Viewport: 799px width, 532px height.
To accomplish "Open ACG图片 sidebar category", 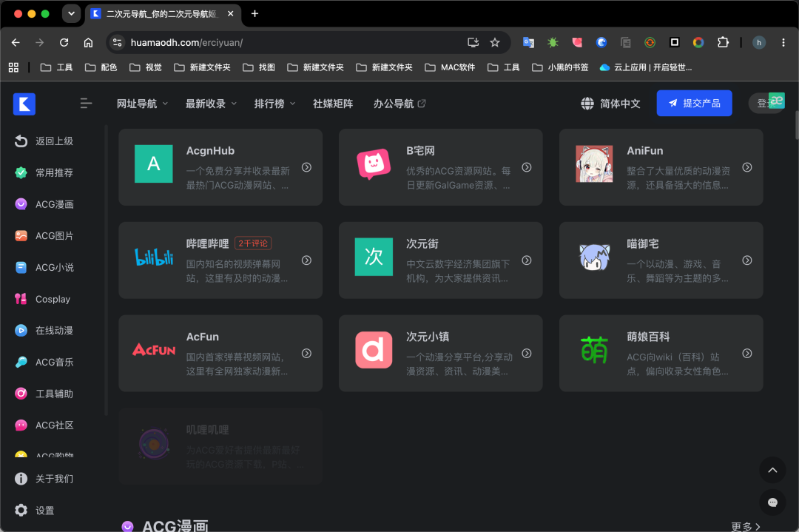I will (45, 236).
